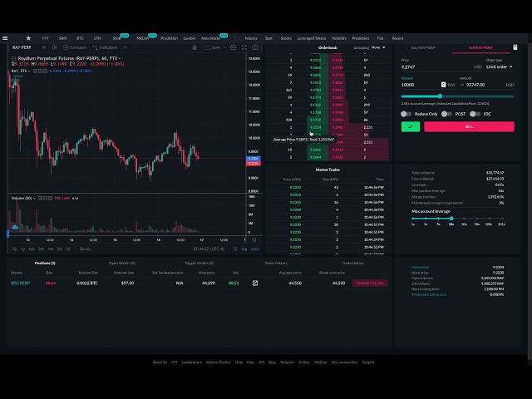Click Go to... date button
The height and width of the screenshot is (399, 532).
pos(86,249)
